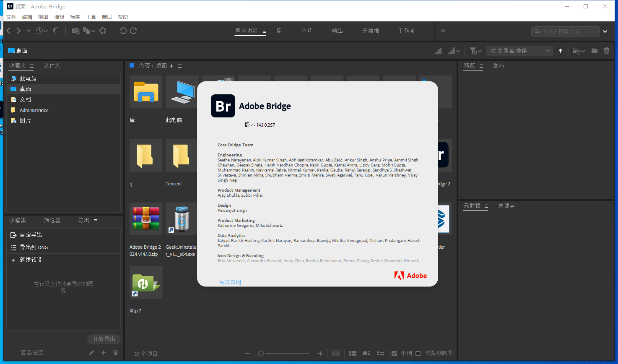The width and height of the screenshot is (618, 364).
Task: Switch to list view in the status bar
Action: point(381,354)
